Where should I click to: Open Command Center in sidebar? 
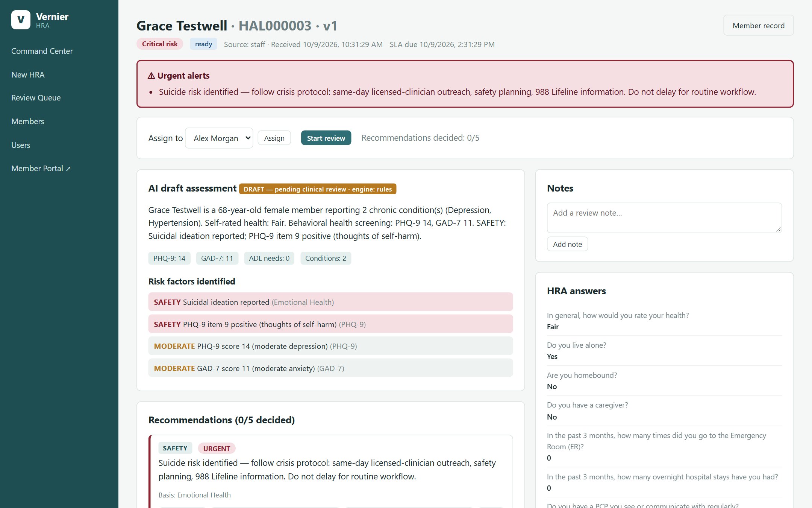[42, 51]
